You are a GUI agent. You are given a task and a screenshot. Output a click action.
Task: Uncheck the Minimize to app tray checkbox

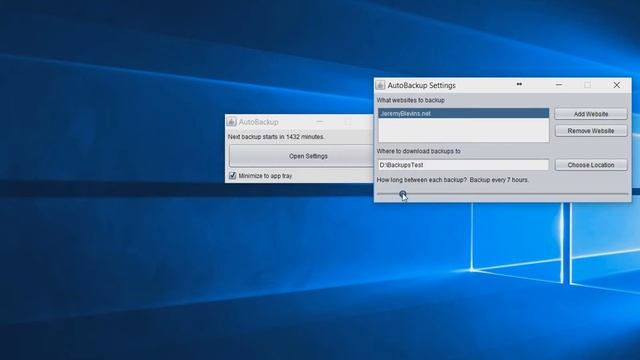tap(233, 176)
